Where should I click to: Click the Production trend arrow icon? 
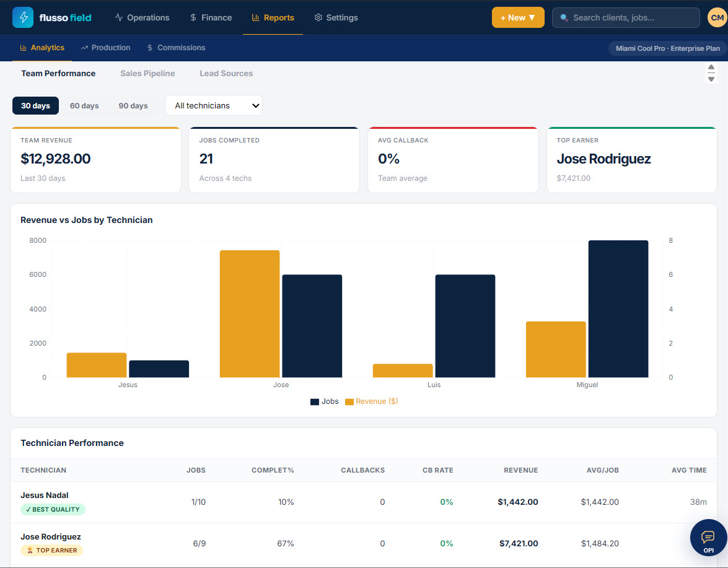pos(84,48)
